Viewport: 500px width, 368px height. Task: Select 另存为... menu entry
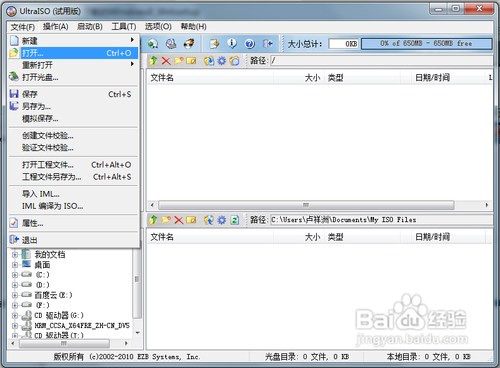(73, 106)
